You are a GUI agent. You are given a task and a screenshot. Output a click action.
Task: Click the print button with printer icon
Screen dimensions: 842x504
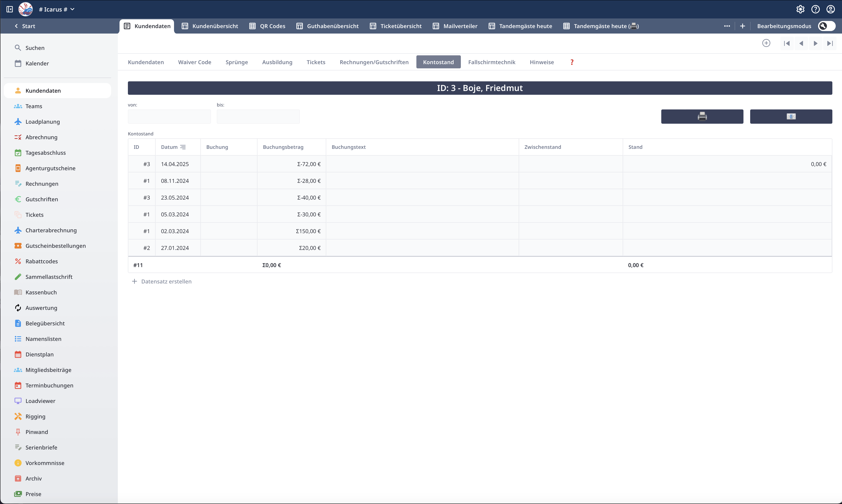click(x=702, y=117)
